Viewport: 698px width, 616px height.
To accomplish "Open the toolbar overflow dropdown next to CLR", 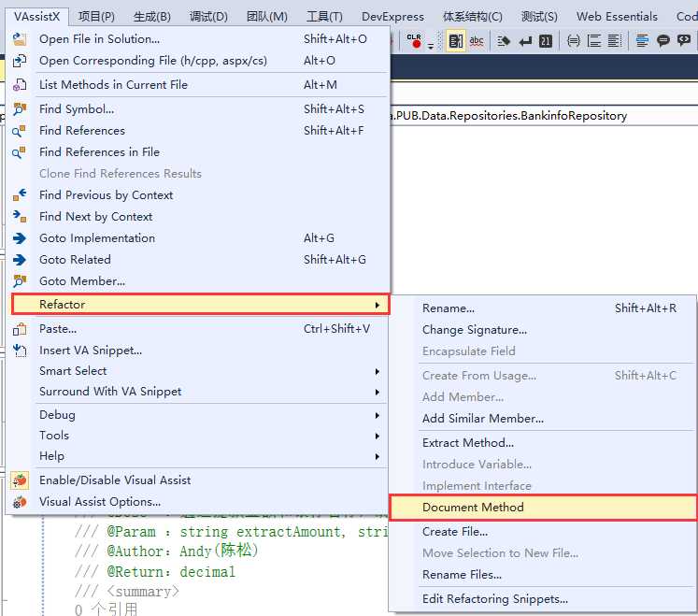I will pos(431,46).
